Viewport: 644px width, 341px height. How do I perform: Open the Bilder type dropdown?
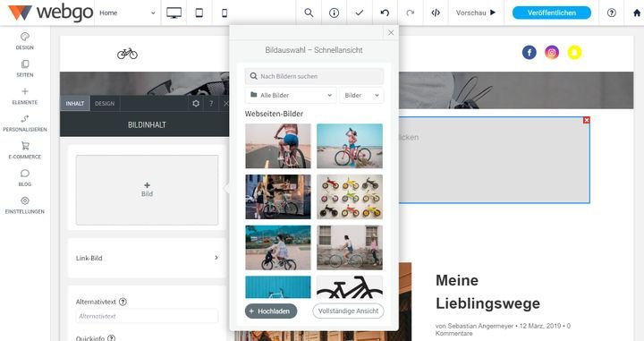click(362, 95)
